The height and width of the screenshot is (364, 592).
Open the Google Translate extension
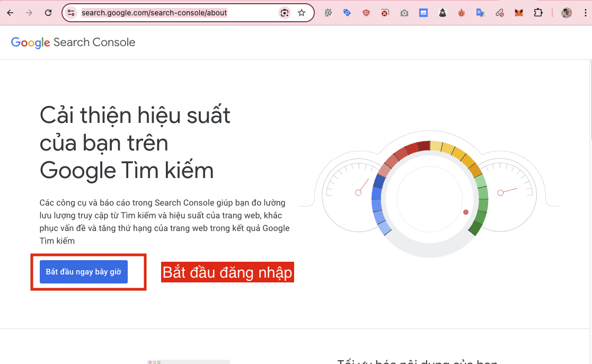point(480,13)
